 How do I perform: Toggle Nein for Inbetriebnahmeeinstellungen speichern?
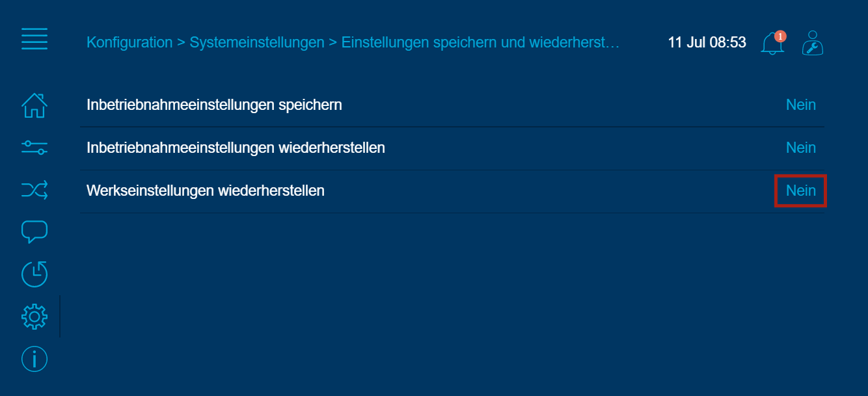pyautogui.click(x=801, y=105)
